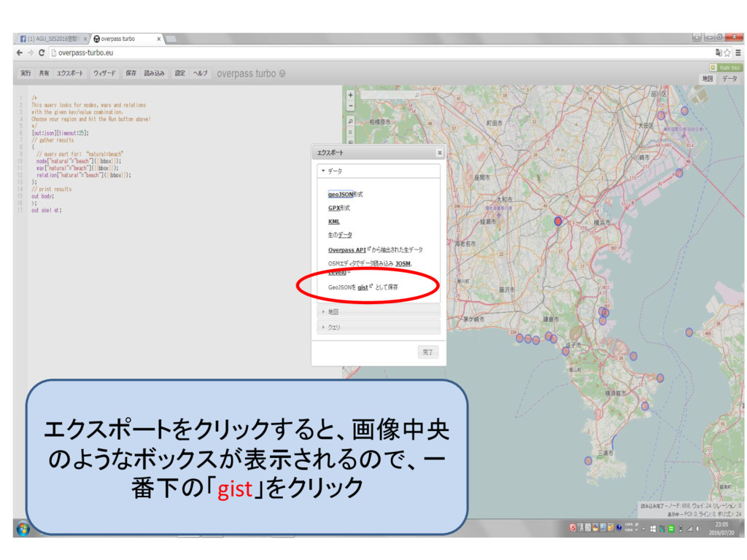Click the map search input field
The height and width of the screenshot is (560, 747).
coord(387,95)
